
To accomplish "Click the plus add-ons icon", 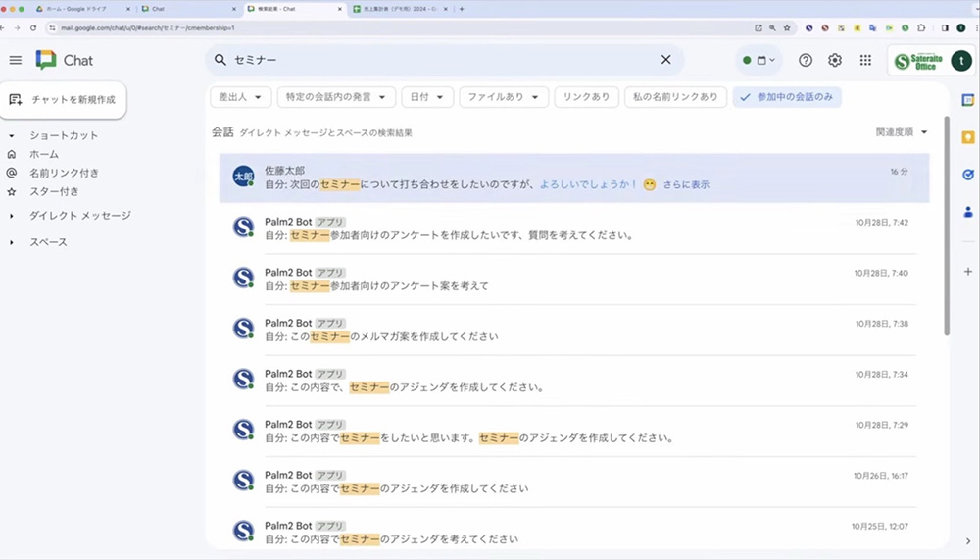I will [967, 271].
